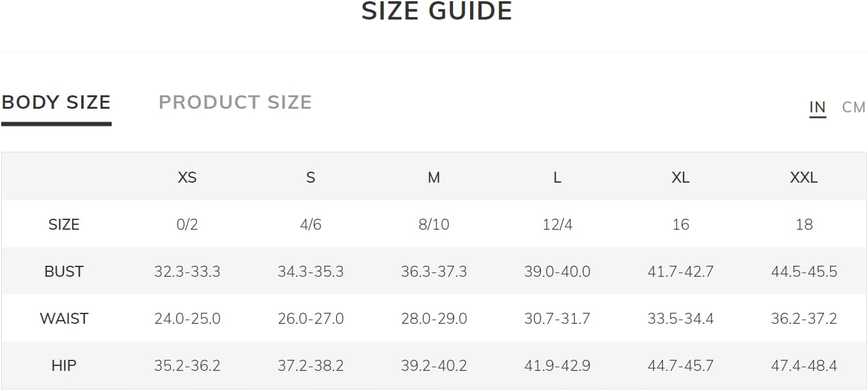Click the M column header
This screenshot has height=391, width=868.
pos(434,178)
